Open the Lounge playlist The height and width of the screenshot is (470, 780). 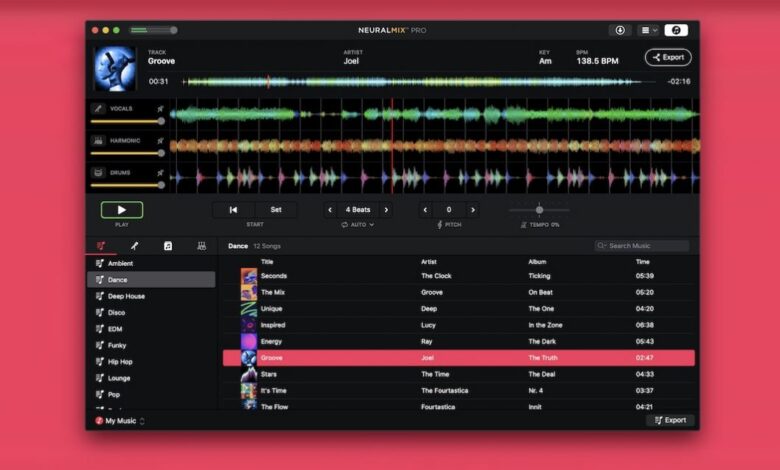tap(151, 378)
